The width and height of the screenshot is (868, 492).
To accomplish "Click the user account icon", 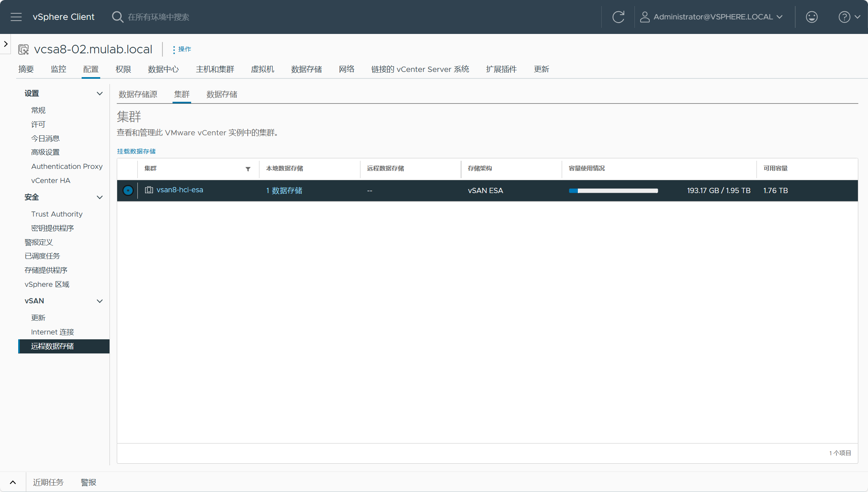I will pyautogui.click(x=645, y=17).
